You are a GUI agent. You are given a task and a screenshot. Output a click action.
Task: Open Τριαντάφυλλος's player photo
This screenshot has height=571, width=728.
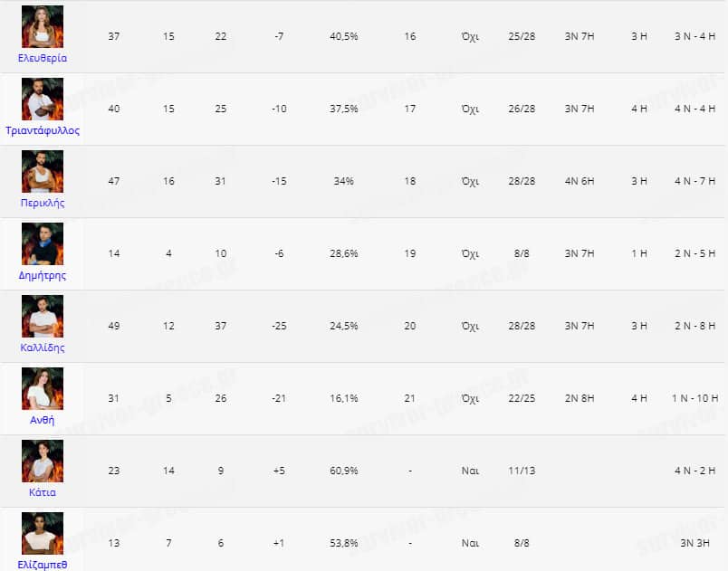(43, 99)
